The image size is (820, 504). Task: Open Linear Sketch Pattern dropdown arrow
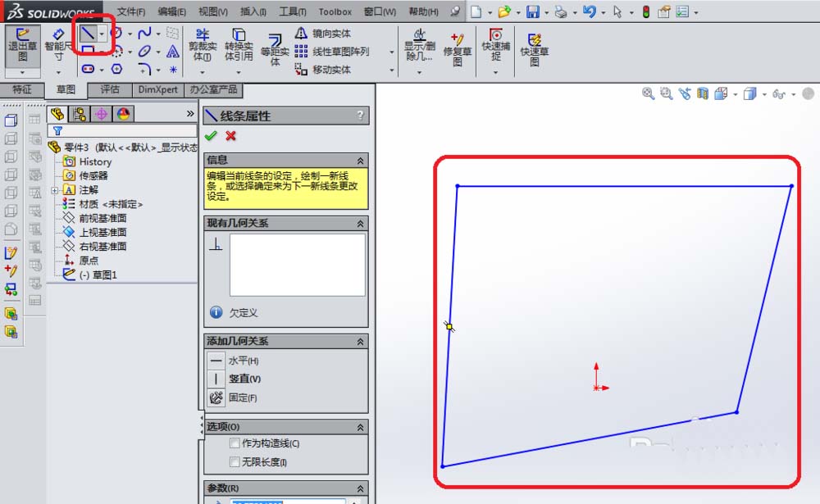pyautogui.click(x=392, y=52)
